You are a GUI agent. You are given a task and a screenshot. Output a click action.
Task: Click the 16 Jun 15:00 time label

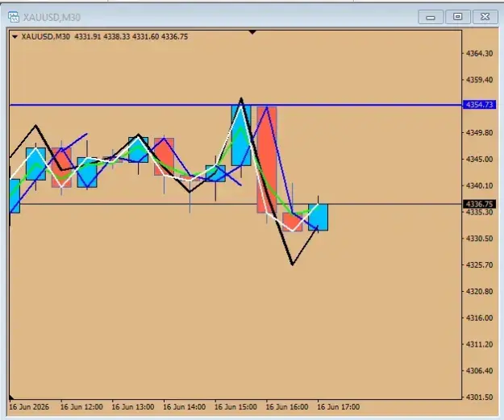[235, 407]
